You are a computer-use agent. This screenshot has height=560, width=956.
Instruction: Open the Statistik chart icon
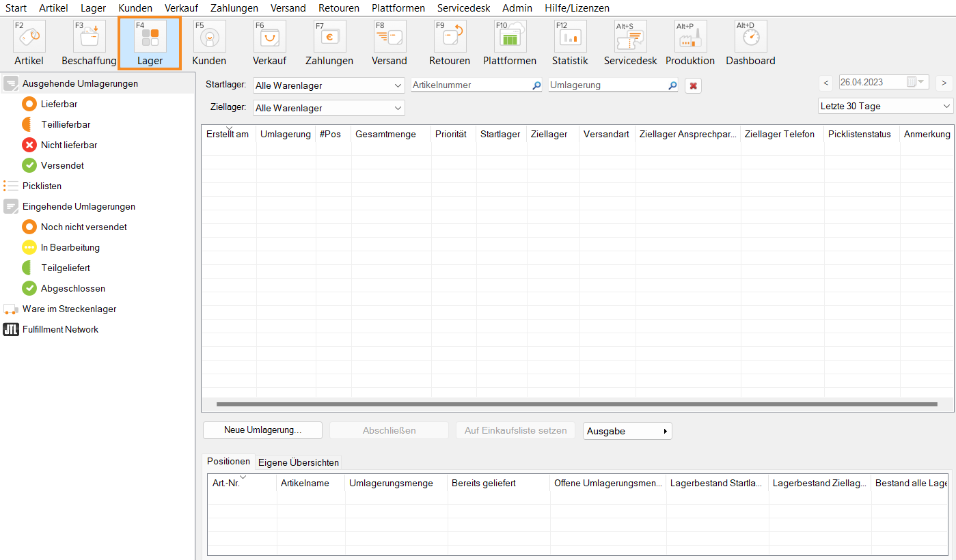point(570,37)
